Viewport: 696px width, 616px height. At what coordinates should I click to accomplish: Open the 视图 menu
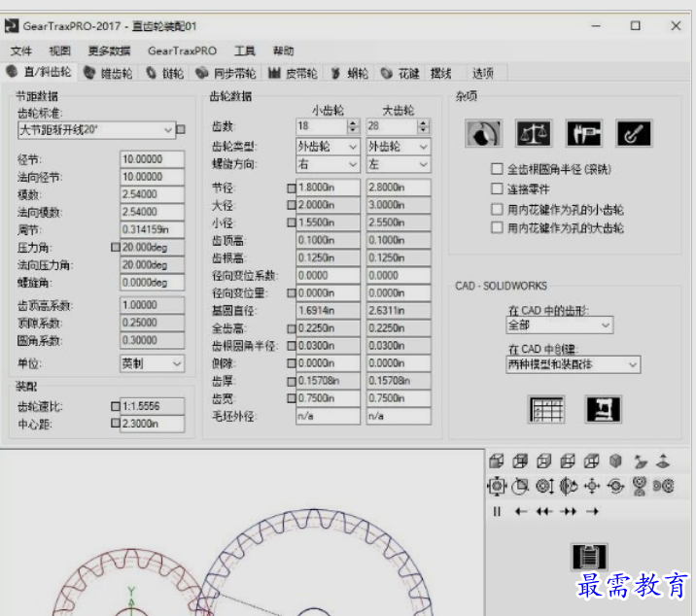coord(59,51)
